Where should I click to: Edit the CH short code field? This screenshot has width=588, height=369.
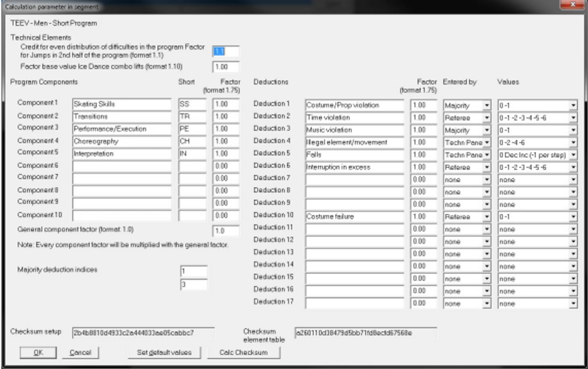(x=192, y=141)
